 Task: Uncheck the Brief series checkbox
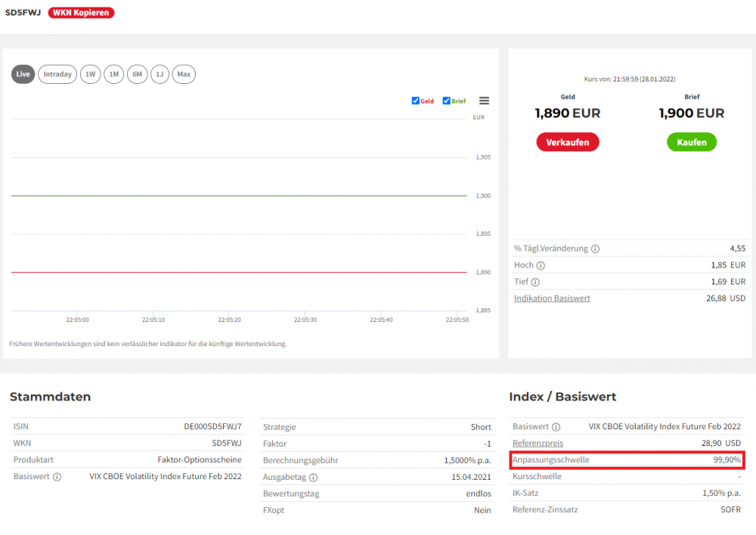coord(447,101)
